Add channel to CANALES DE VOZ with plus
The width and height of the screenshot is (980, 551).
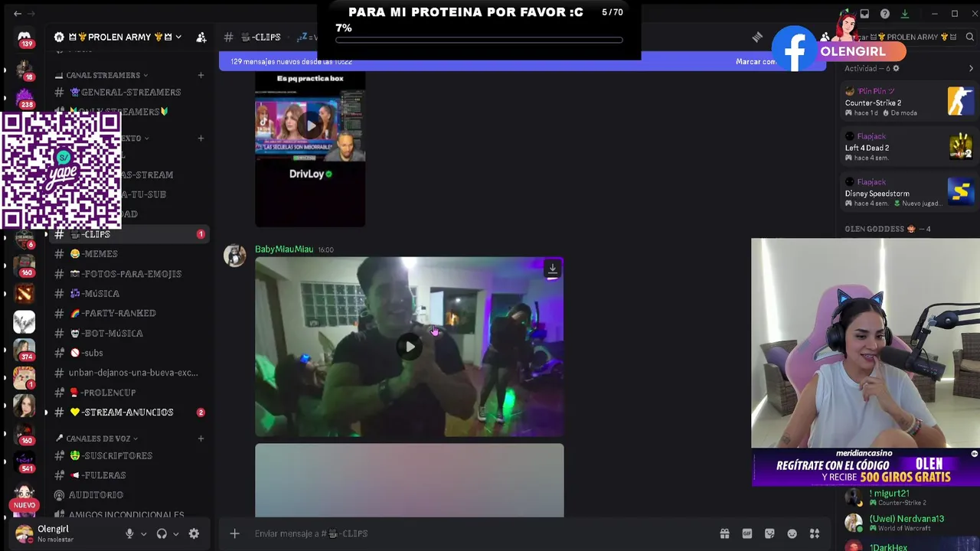tap(201, 439)
